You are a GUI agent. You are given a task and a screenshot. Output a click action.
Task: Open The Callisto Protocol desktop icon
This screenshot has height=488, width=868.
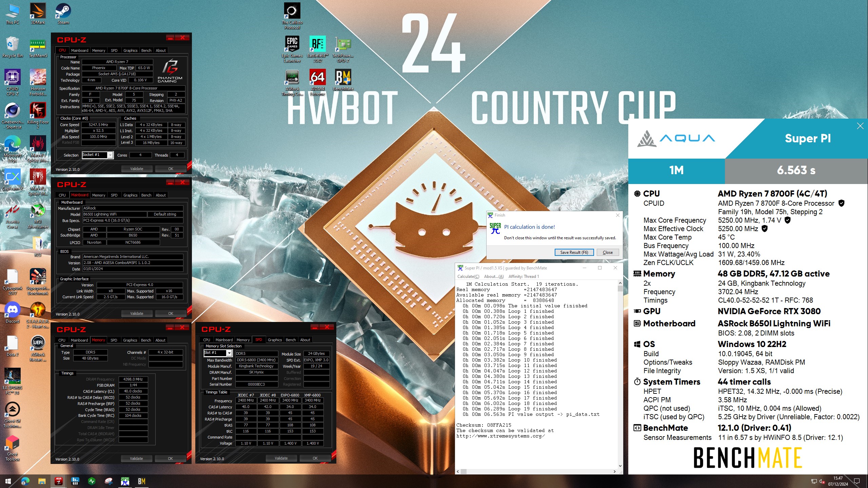[x=292, y=16]
